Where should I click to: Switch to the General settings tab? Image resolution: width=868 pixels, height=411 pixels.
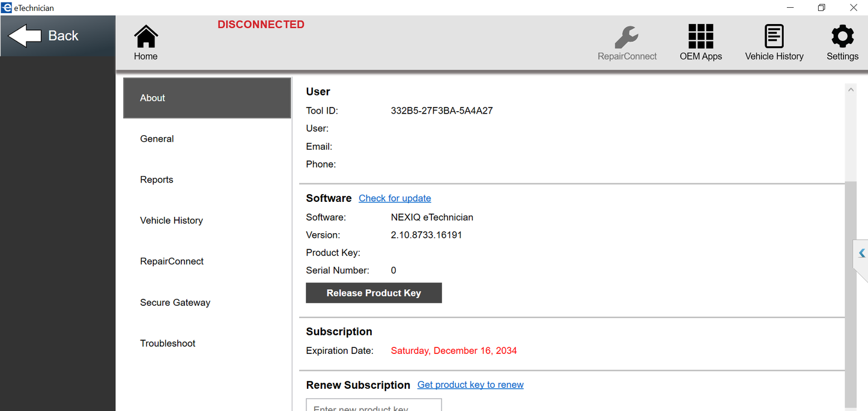click(x=207, y=139)
